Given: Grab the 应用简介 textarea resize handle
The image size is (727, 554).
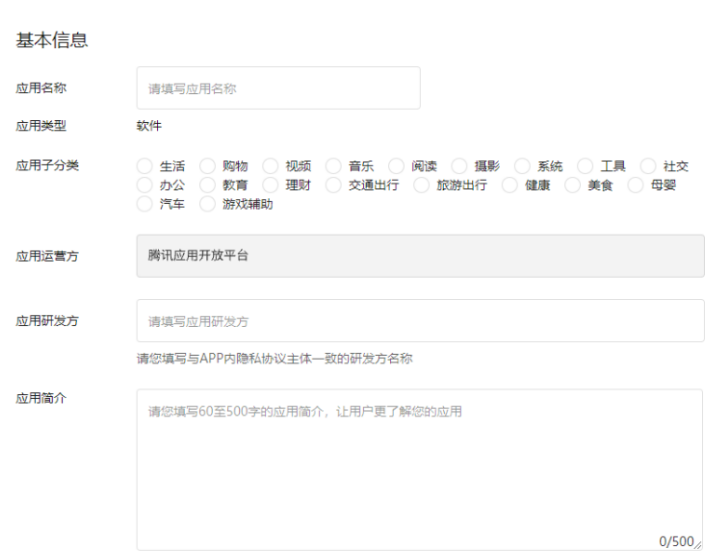Looking at the screenshot, I should (x=699, y=545).
